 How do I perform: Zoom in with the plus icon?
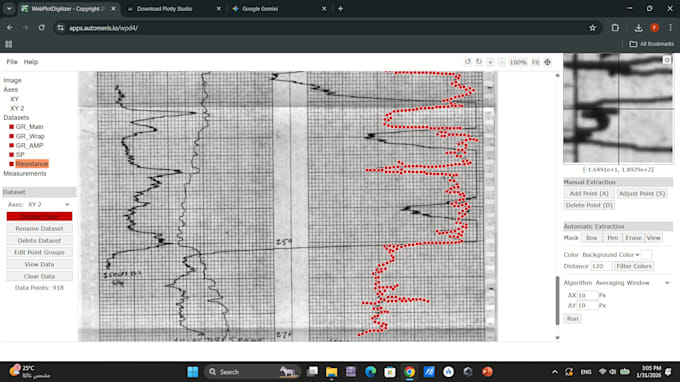(x=490, y=62)
